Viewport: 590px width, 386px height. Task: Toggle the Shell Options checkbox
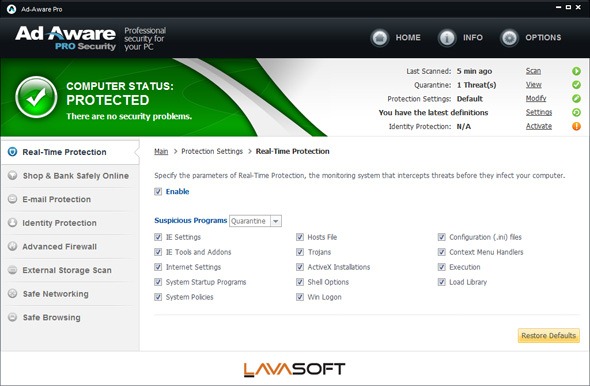coord(300,282)
